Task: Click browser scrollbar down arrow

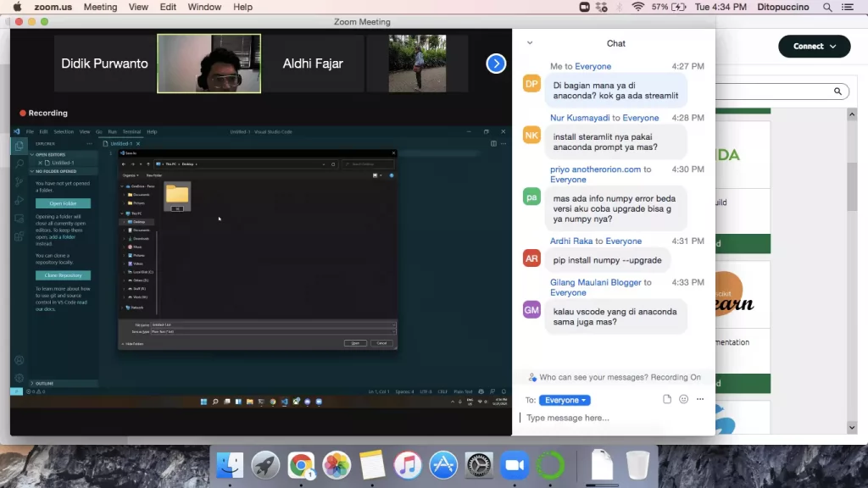Action: coord(852,428)
